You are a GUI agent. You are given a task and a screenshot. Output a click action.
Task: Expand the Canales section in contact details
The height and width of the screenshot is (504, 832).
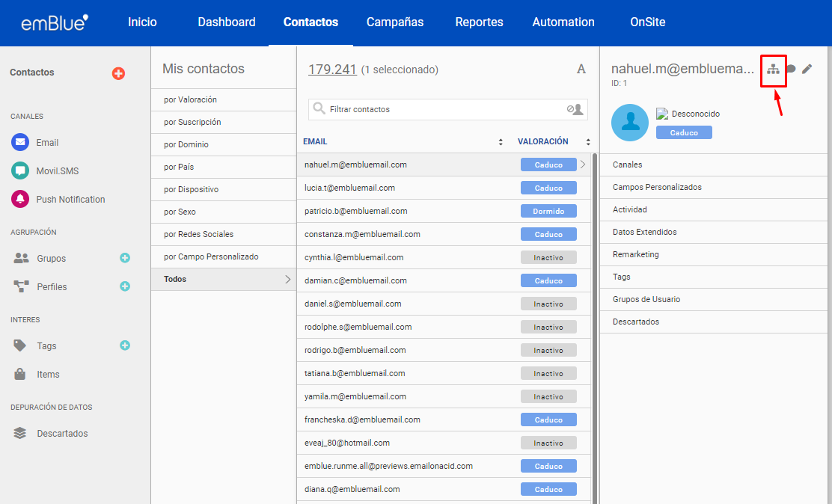[627, 165]
